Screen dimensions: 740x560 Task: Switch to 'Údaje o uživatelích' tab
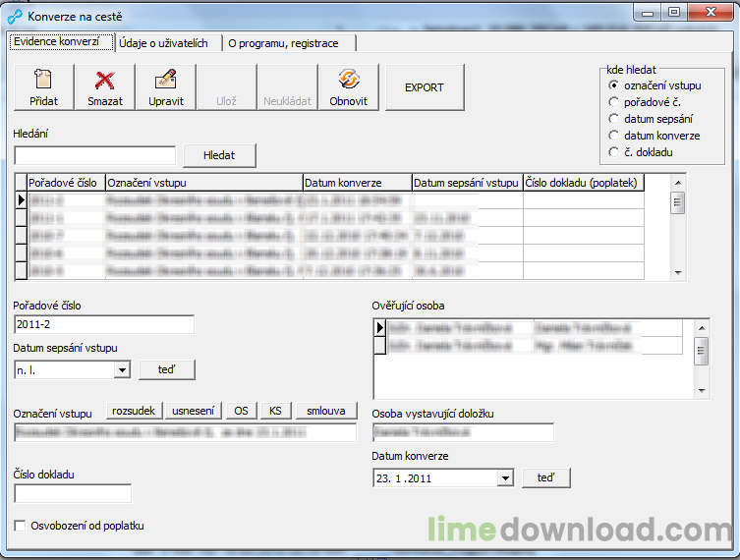[x=163, y=43]
